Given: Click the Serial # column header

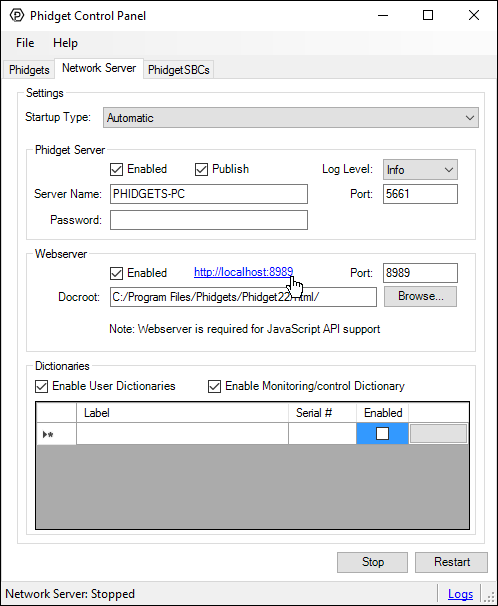Looking at the screenshot, I should pos(322,413).
